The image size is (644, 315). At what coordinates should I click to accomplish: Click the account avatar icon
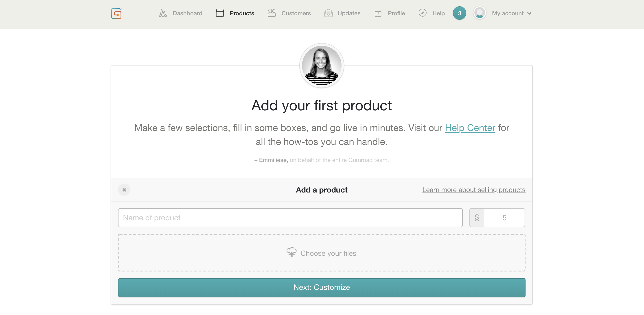point(479,13)
